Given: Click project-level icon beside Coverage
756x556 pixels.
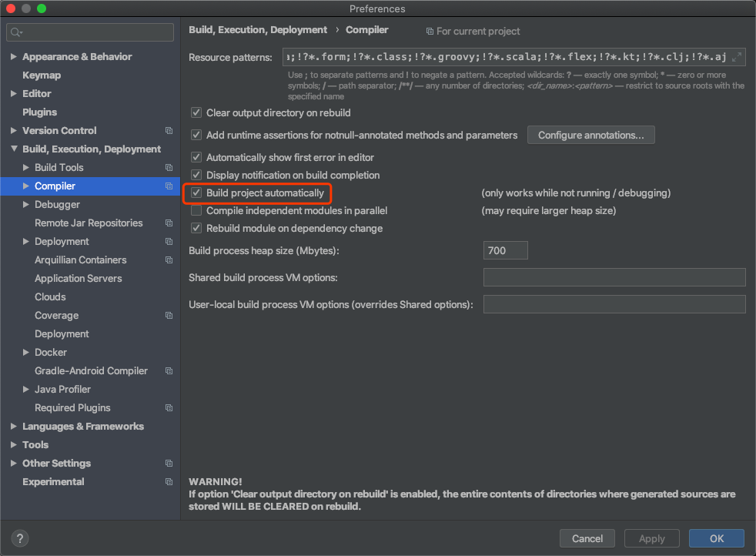Looking at the screenshot, I should (169, 316).
